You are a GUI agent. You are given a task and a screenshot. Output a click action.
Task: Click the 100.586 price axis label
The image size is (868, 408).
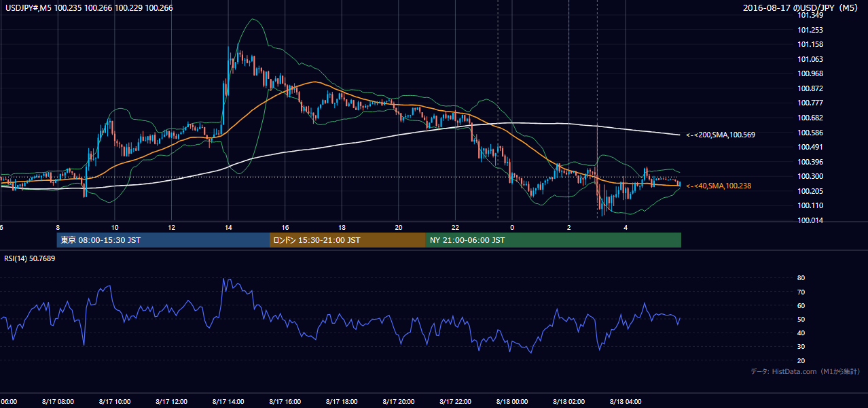click(x=810, y=133)
